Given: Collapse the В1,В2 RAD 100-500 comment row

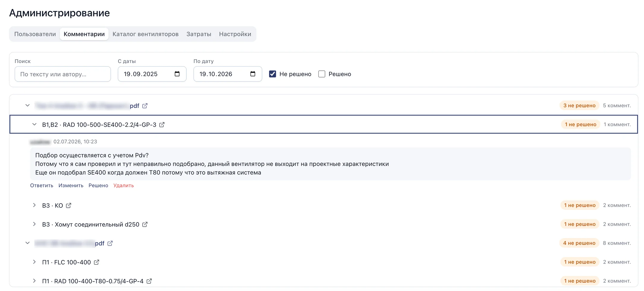Looking at the screenshot, I should point(34,124).
